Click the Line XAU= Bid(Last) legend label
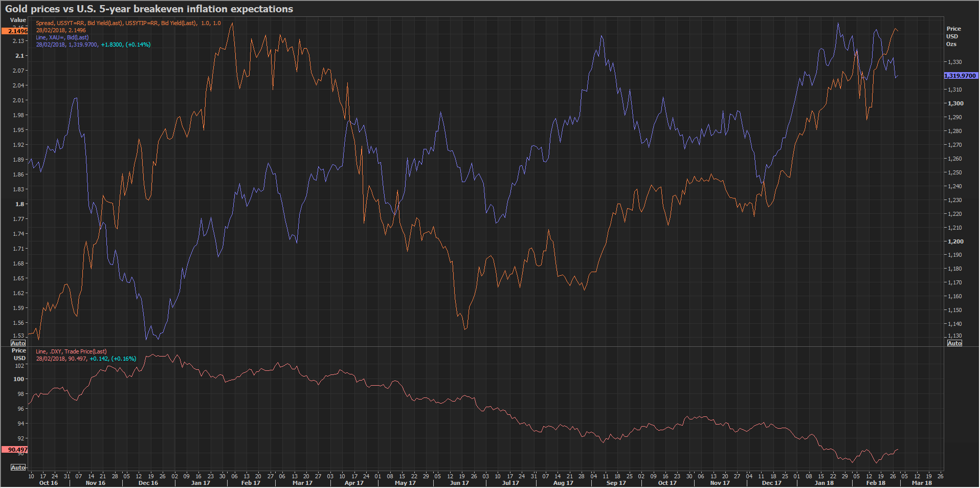Image resolution: width=980 pixels, height=488 pixels. coord(62,37)
